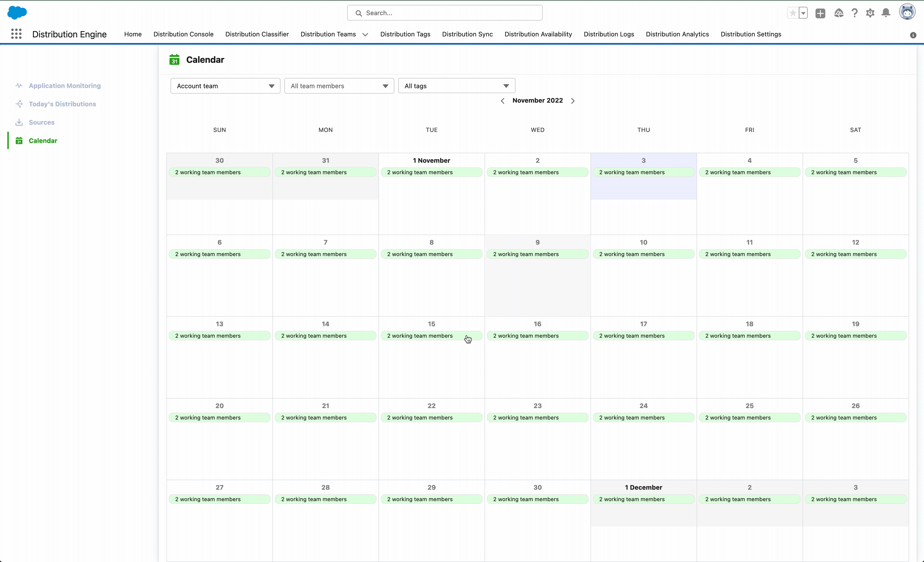Open the Home tab
Viewport: 924px width, 562px height.
pos(133,34)
